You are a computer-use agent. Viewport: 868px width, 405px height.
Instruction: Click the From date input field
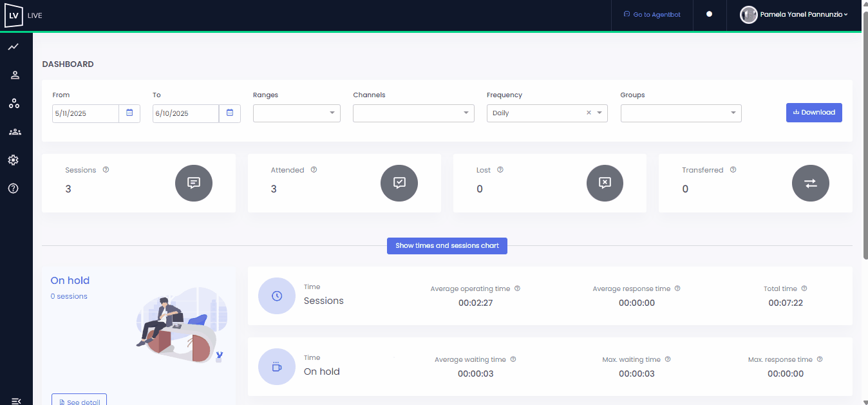click(86, 113)
